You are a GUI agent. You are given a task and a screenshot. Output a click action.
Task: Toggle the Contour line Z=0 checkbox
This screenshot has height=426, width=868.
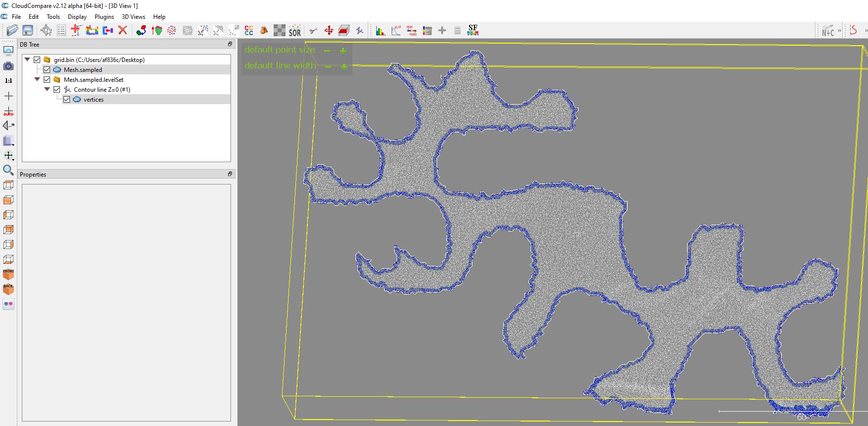click(57, 90)
